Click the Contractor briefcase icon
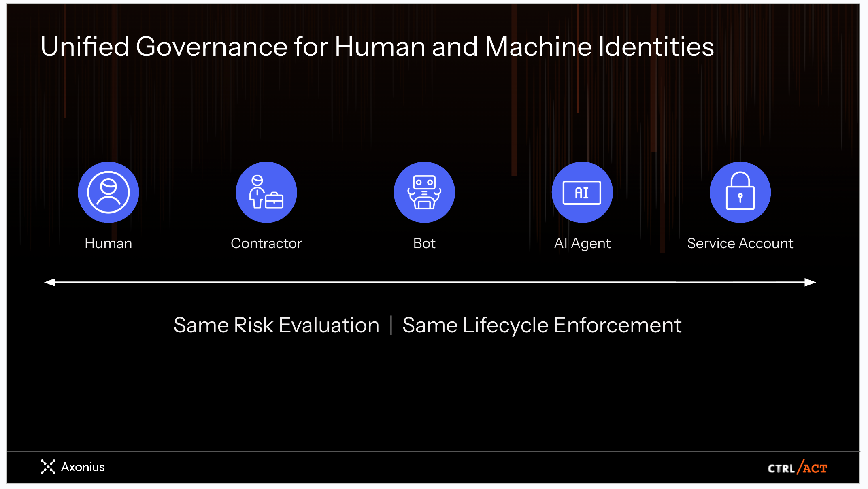The height and width of the screenshot is (489, 868). click(266, 192)
